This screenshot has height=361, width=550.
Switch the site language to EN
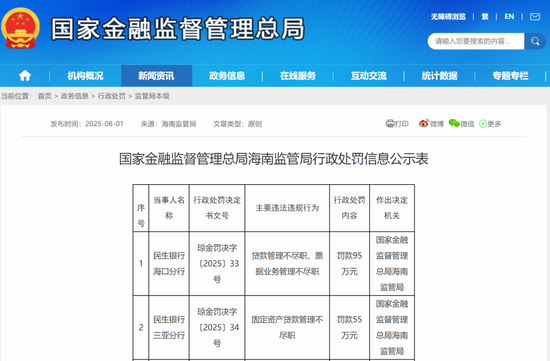(x=509, y=16)
